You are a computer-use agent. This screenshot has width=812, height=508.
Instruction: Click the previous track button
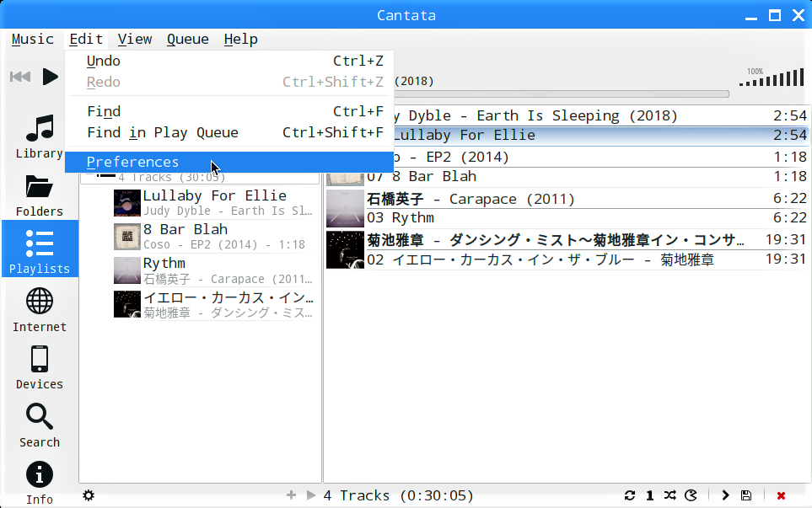pyautogui.click(x=20, y=77)
